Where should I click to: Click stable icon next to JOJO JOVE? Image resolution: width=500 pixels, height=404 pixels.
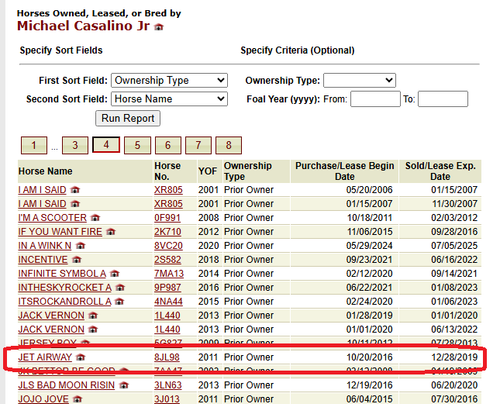[x=77, y=399]
